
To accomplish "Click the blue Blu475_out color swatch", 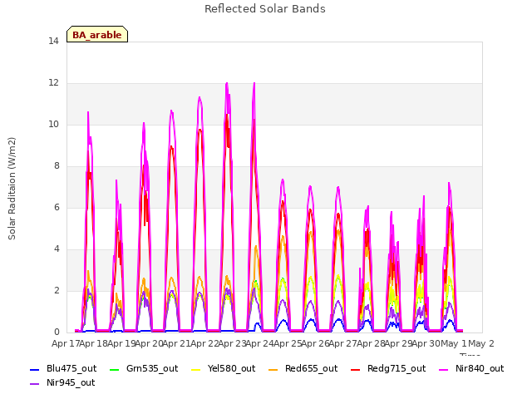I will tap(35, 369).
